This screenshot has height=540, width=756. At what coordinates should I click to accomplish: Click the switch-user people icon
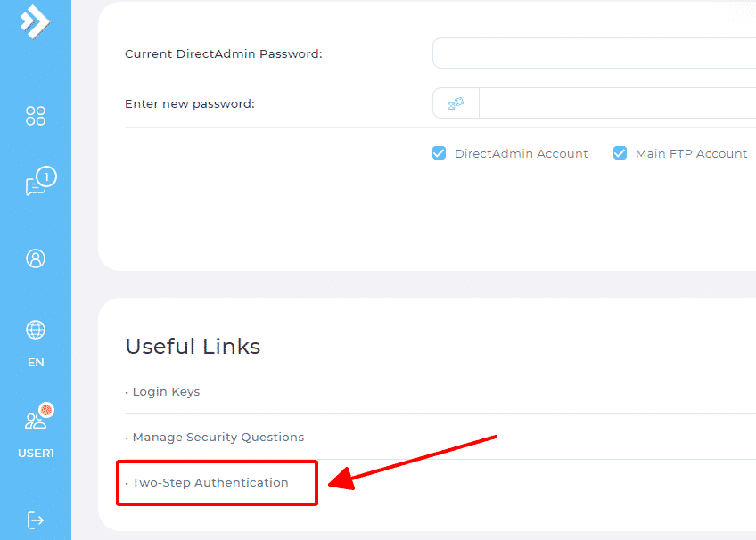click(36, 420)
